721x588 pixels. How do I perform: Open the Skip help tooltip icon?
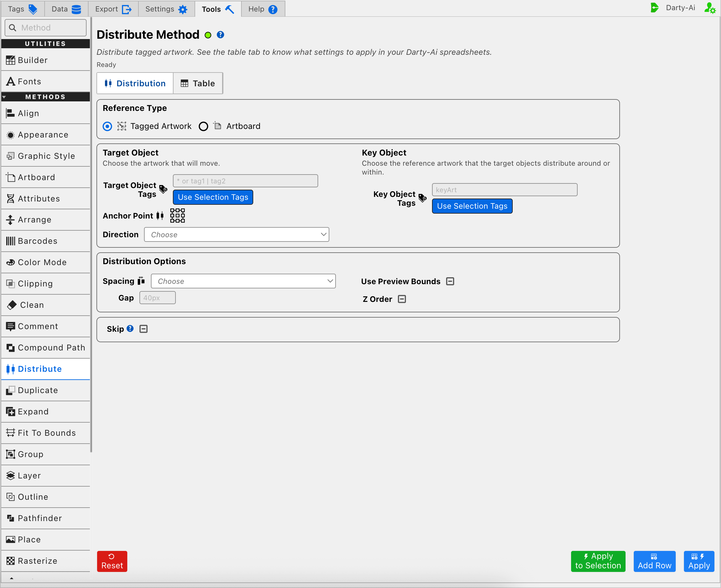click(x=130, y=328)
